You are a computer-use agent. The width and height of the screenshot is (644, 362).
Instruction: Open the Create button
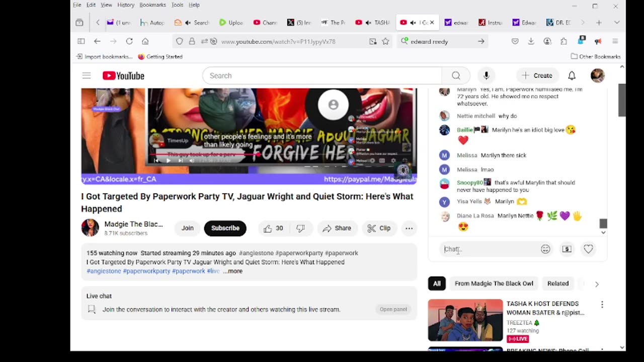coord(537,75)
